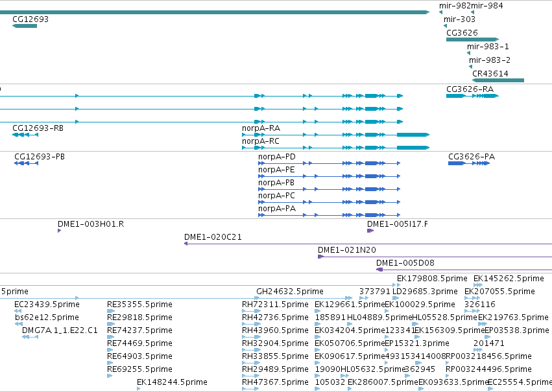Click the norpA-RA transcript label

(261, 128)
